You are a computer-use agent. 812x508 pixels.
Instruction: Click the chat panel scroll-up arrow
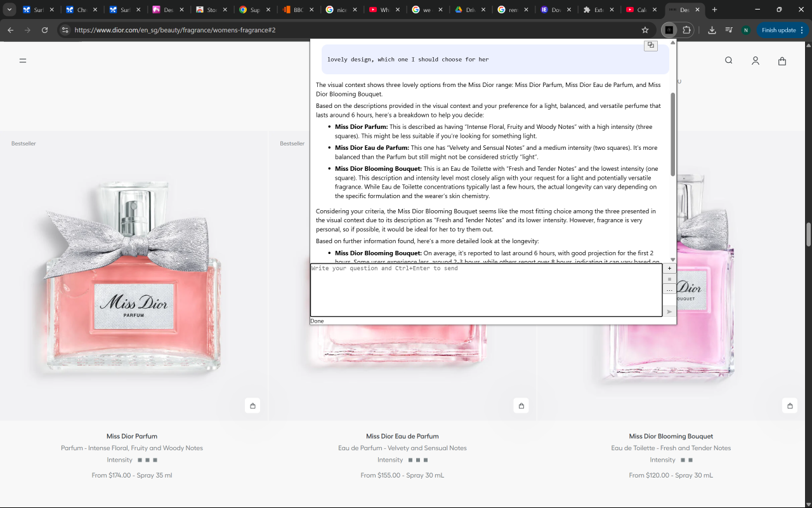[x=673, y=42]
